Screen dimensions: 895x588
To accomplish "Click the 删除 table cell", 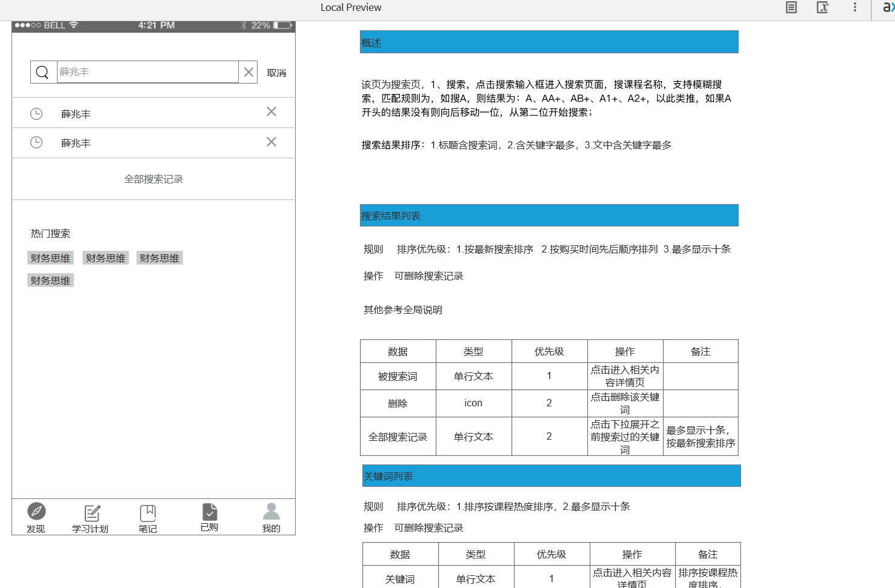I will [x=398, y=403].
